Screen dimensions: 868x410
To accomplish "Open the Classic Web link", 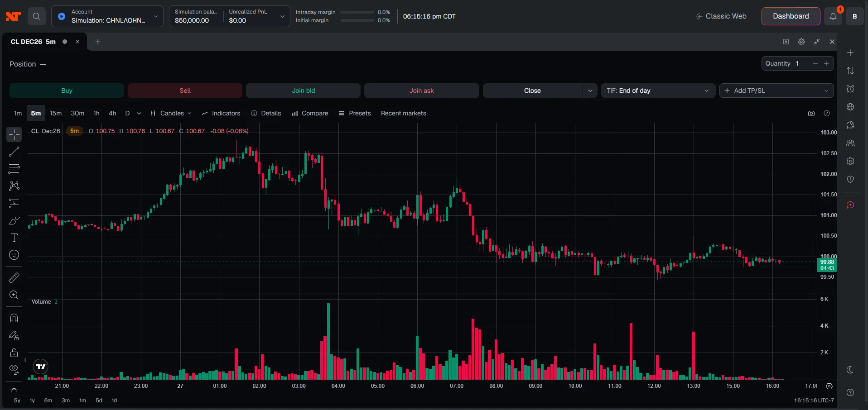I will tap(721, 16).
